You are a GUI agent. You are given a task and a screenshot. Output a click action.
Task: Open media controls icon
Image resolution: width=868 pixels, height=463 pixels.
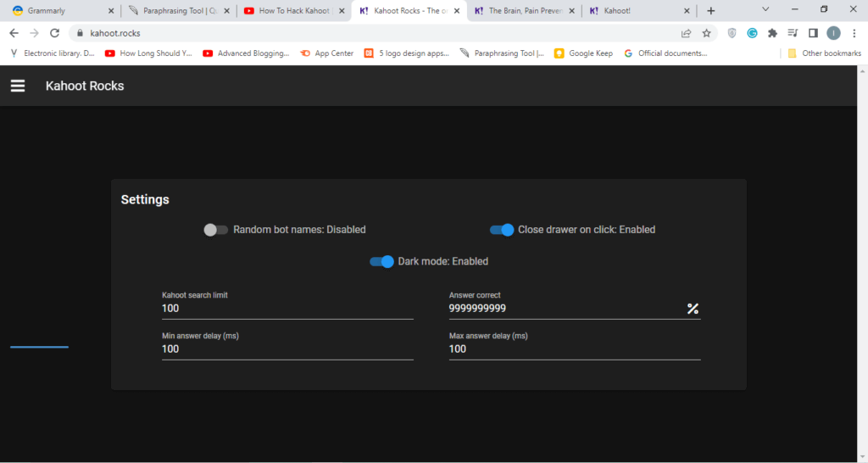(793, 33)
